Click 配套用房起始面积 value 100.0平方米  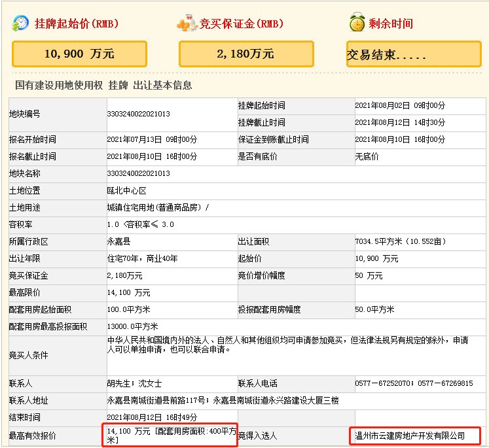128,309
